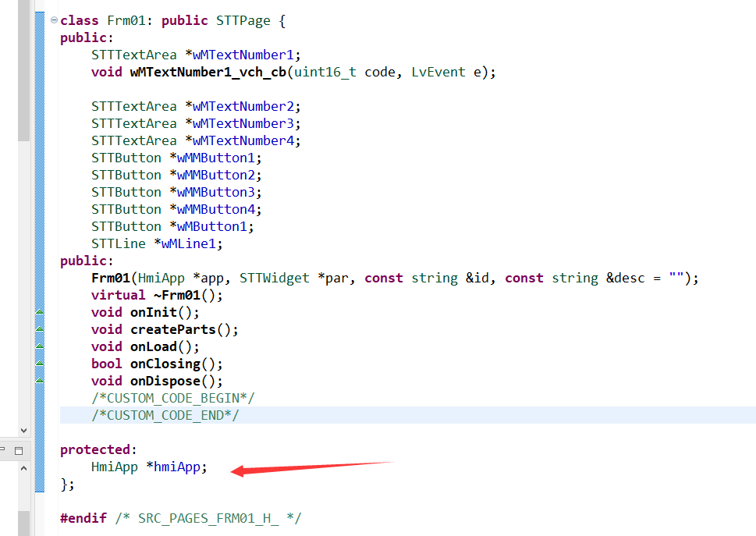
Task: Click the Frm01 constructor name
Action: 111,278
